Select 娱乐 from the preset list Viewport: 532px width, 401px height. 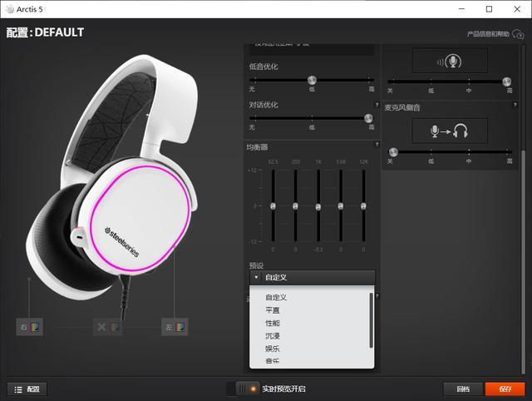click(273, 349)
